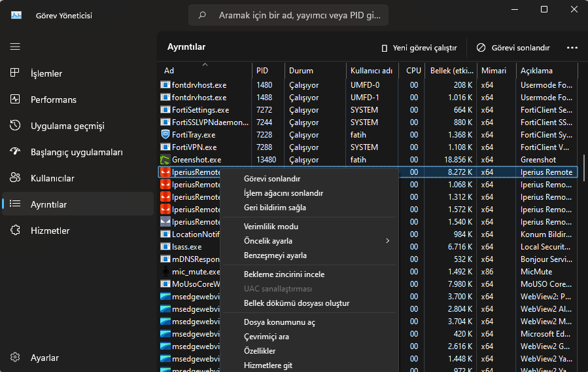Open Ayarlar at sidebar bottom
The image size is (588, 372).
78,357
